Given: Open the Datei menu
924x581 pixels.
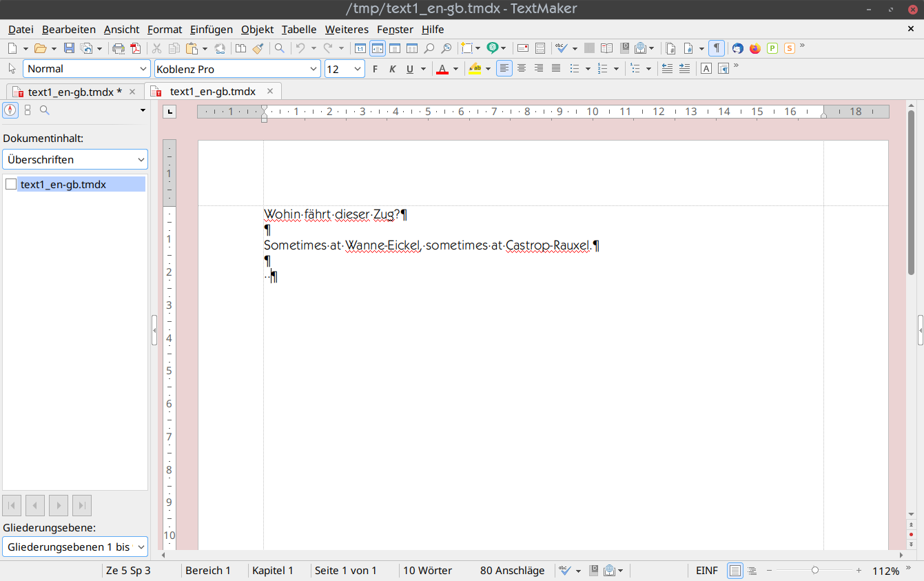Looking at the screenshot, I should tap(21, 29).
